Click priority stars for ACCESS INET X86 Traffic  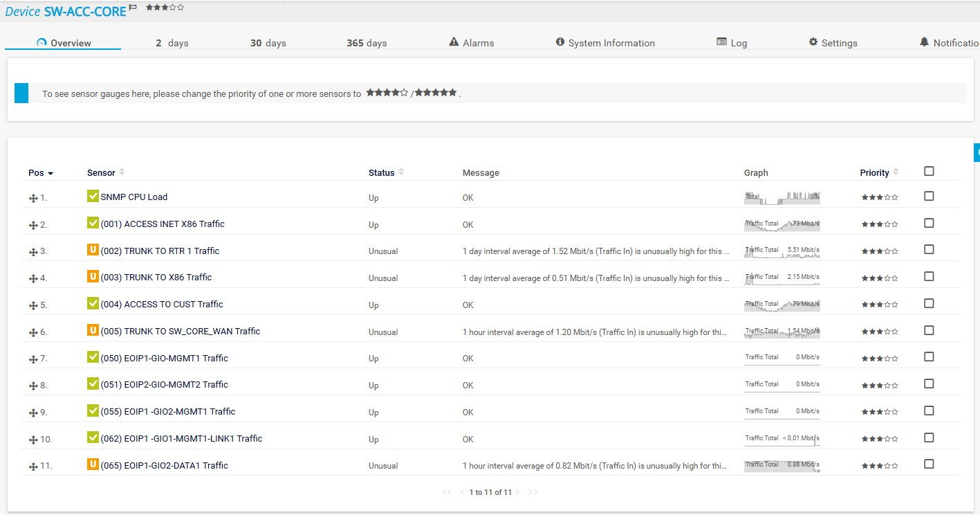[x=879, y=224]
